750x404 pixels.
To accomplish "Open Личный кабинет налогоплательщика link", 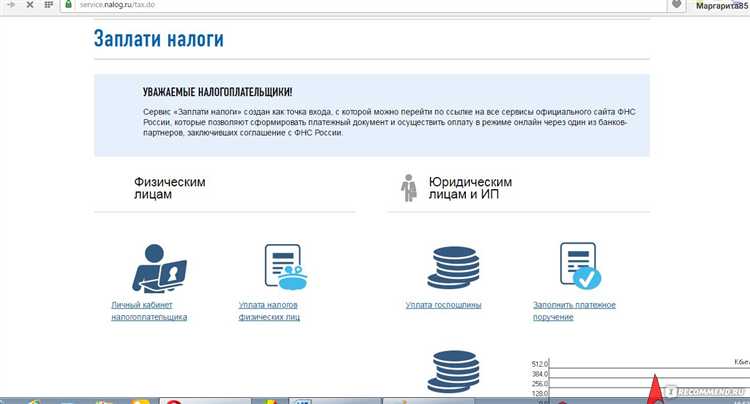I will click(149, 310).
